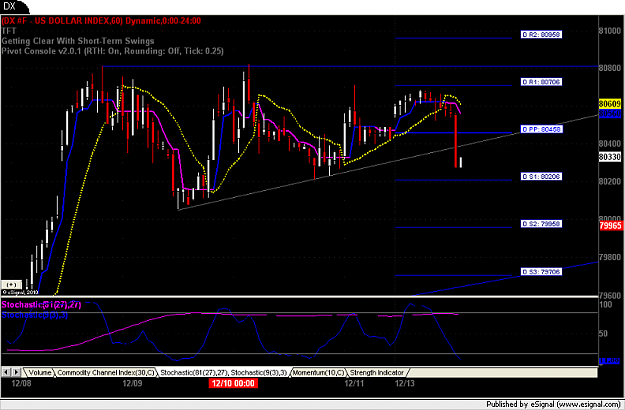The width and height of the screenshot is (625, 410).
Task: Click the 80800 price axis label
Action: [x=610, y=68]
